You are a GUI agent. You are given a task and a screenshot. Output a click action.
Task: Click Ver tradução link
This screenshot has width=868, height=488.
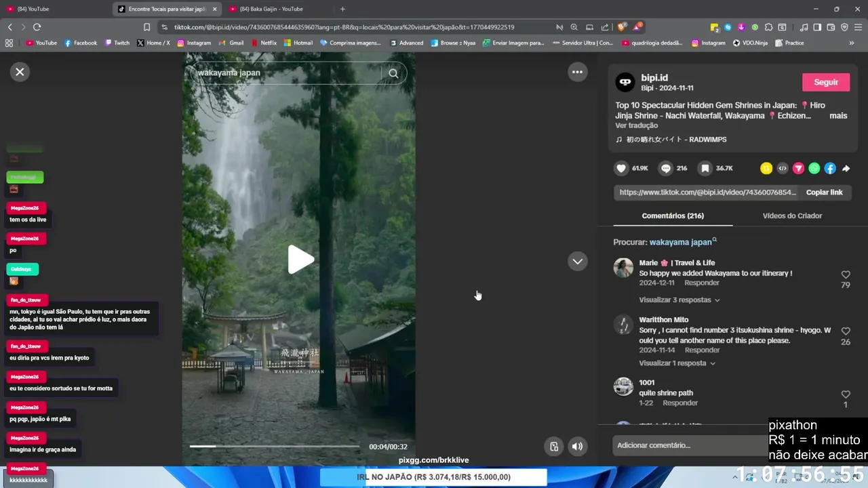(x=636, y=125)
